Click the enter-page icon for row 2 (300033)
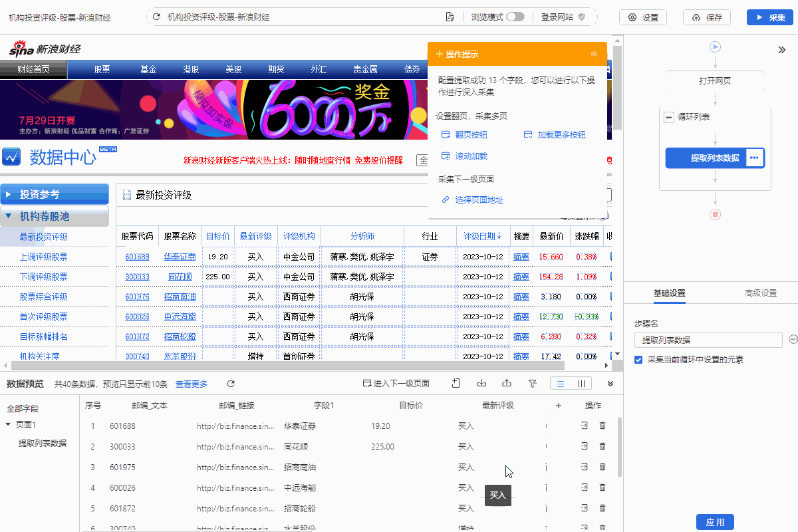This screenshot has height=532, width=798. tap(585, 446)
